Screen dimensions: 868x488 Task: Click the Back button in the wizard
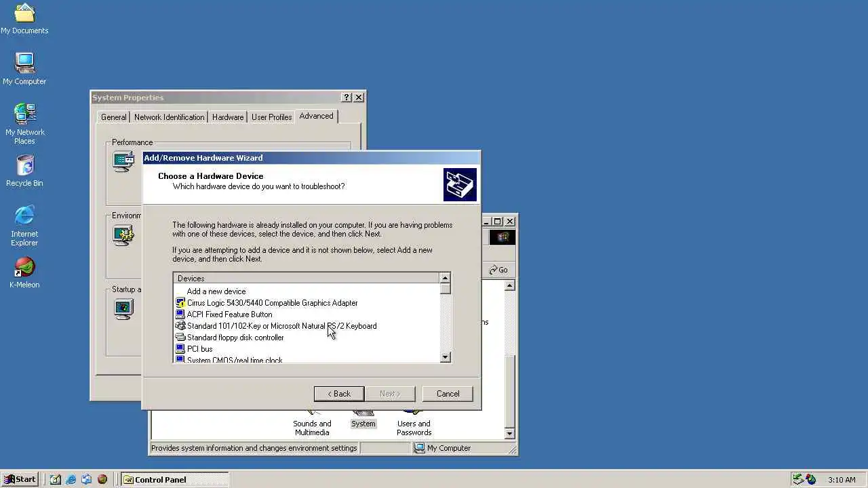tap(338, 394)
